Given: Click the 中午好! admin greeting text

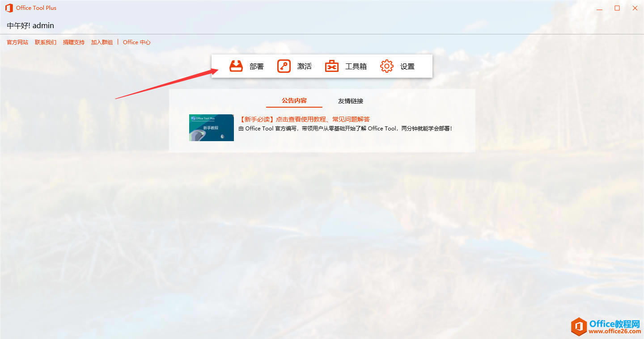Looking at the screenshot, I should point(30,25).
